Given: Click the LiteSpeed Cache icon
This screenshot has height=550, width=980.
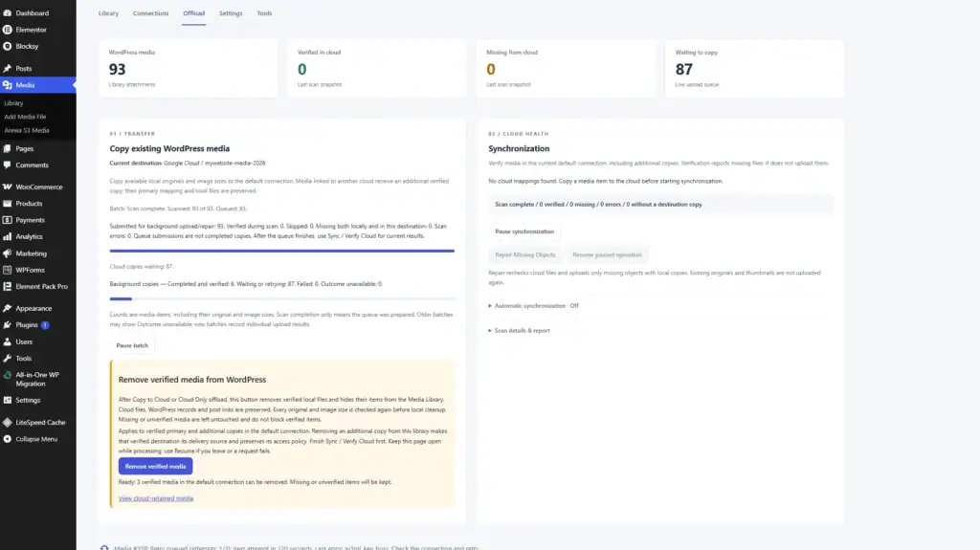Looking at the screenshot, I should point(7,423).
